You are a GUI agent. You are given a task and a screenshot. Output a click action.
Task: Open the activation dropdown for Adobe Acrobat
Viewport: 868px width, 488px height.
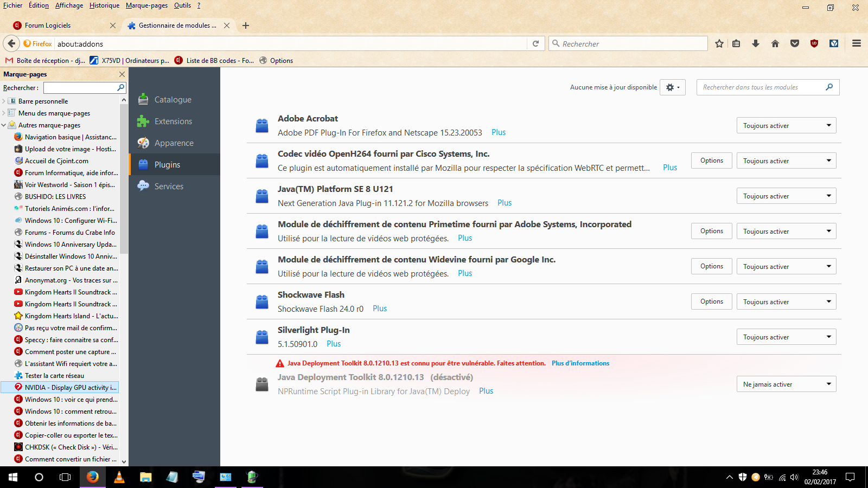[x=786, y=126]
